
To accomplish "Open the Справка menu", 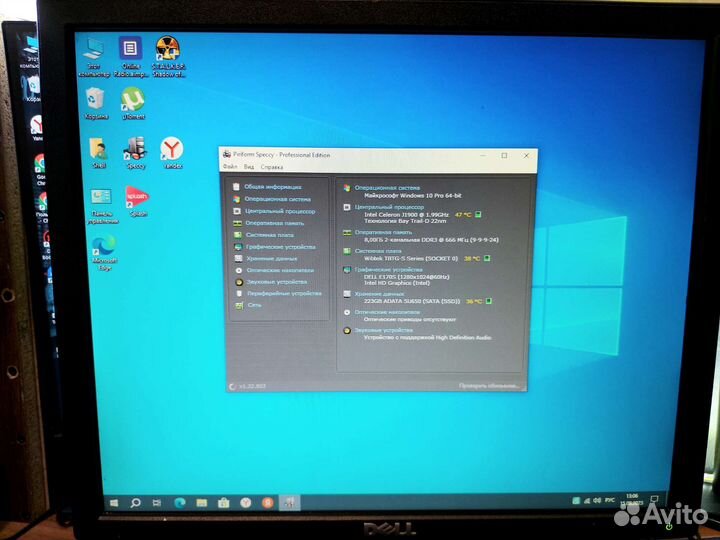I will (271, 167).
